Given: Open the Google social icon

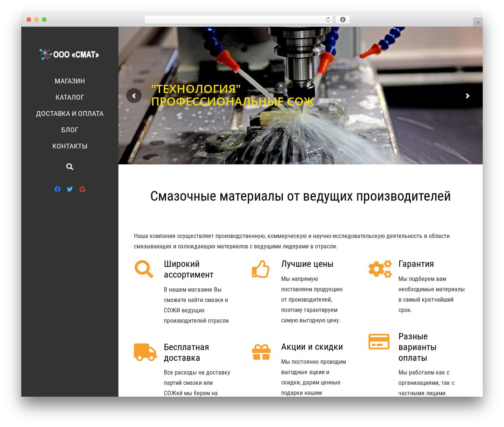Looking at the screenshot, I should click(x=82, y=189).
